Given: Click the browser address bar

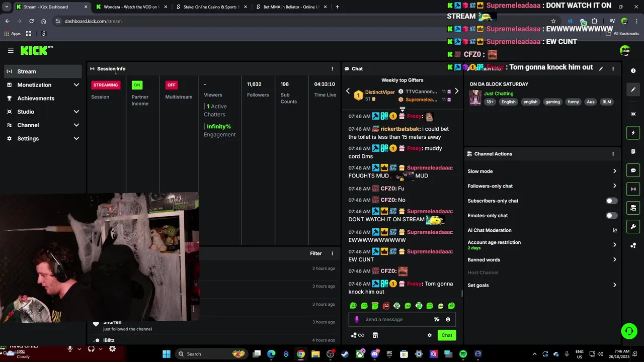Looking at the screenshot, I should pos(302,21).
